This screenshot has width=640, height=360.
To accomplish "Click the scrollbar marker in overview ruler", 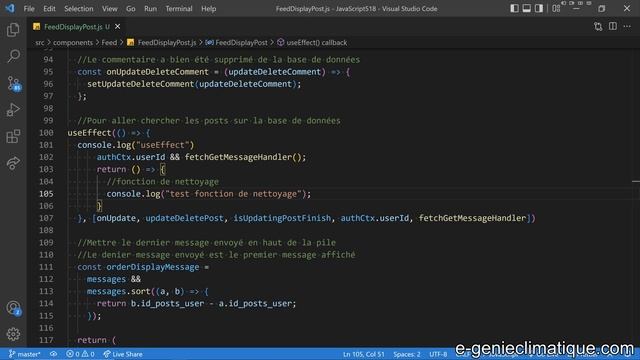I will (x=636, y=181).
